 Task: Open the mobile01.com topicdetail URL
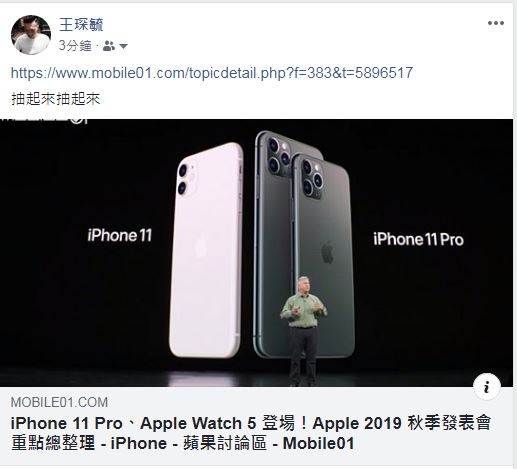[x=212, y=73]
